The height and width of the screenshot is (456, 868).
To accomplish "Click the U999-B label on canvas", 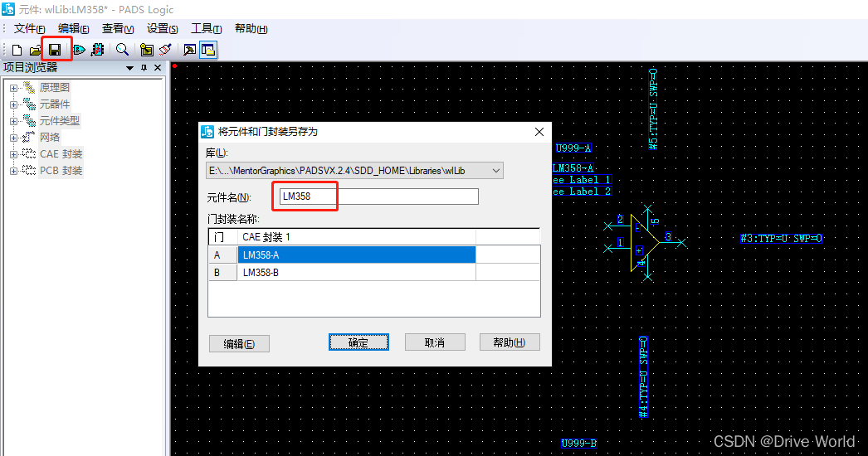I will pos(579,444).
